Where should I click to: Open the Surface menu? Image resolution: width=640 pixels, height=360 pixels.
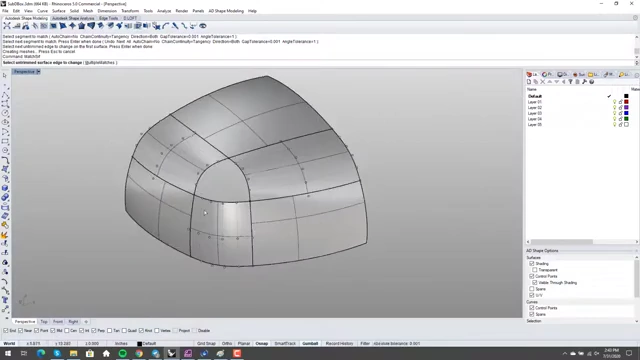coord(58,11)
